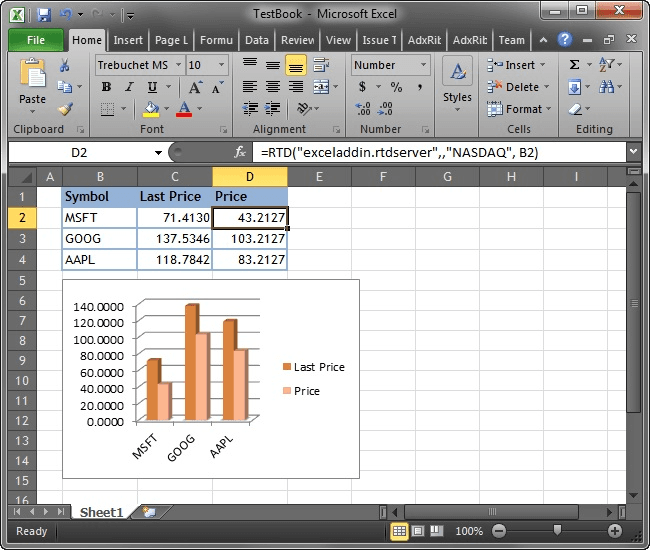Switch to the Review tab
The height and width of the screenshot is (550, 650).
coord(298,40)
